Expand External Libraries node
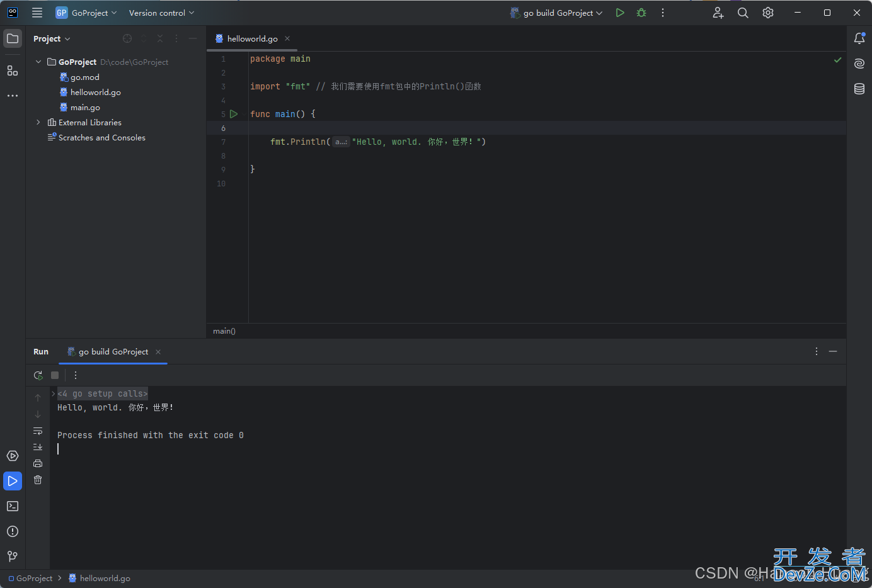The image size is (872, 588). (x=38, y=122)
